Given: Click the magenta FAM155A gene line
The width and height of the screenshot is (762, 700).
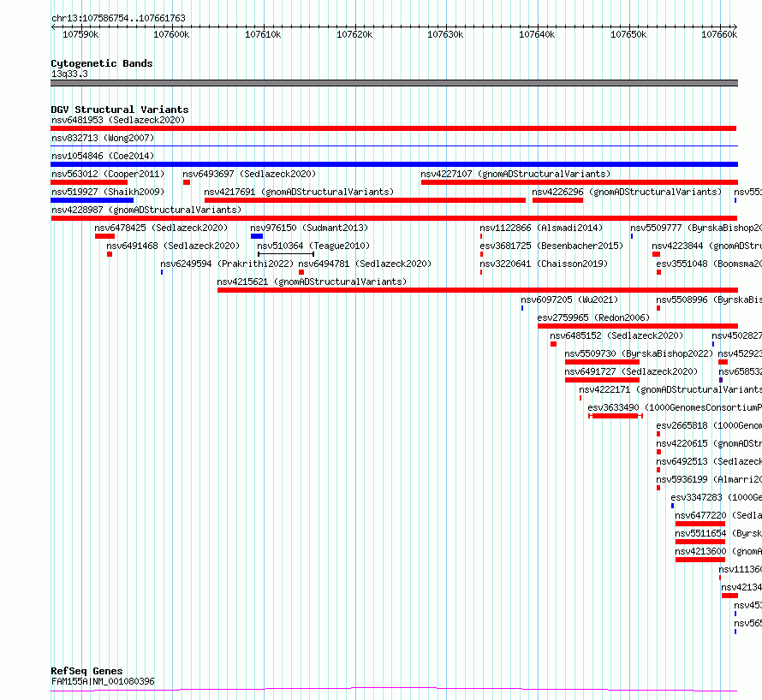Looking at the screenshot, I should click(394, 690).
